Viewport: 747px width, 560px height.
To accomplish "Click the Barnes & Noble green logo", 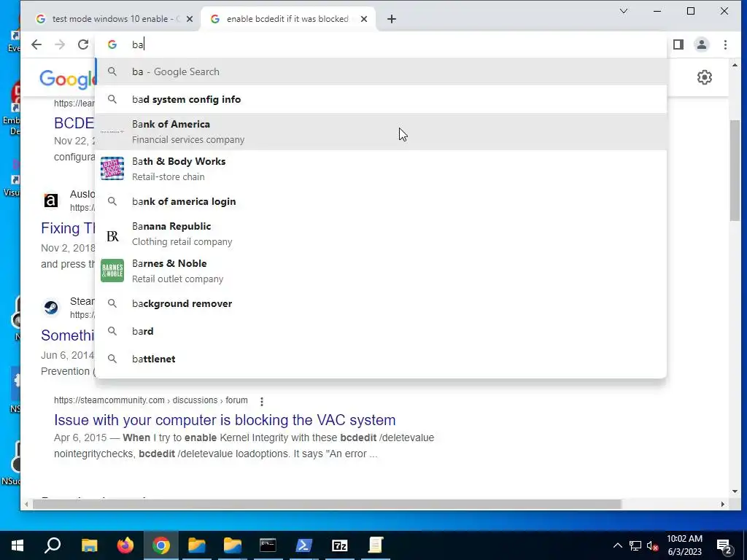I will click(x=112, y=271).
